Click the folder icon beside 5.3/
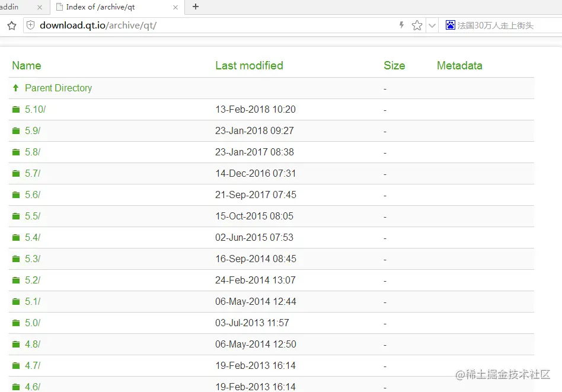Screen dimensions: 562x392 tap(16, 259)
